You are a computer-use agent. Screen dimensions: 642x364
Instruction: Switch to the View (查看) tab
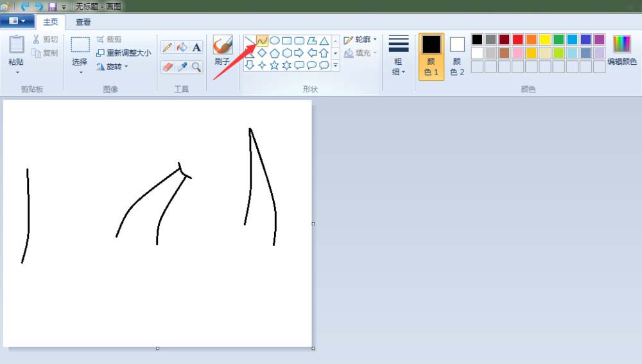[x=83, y=22]
